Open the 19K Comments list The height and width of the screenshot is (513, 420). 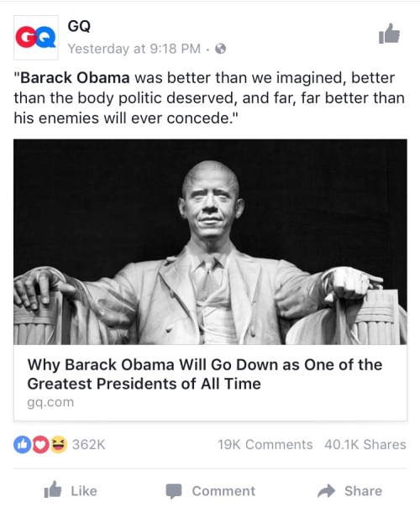pyautogui.click(x=265, y=444)
